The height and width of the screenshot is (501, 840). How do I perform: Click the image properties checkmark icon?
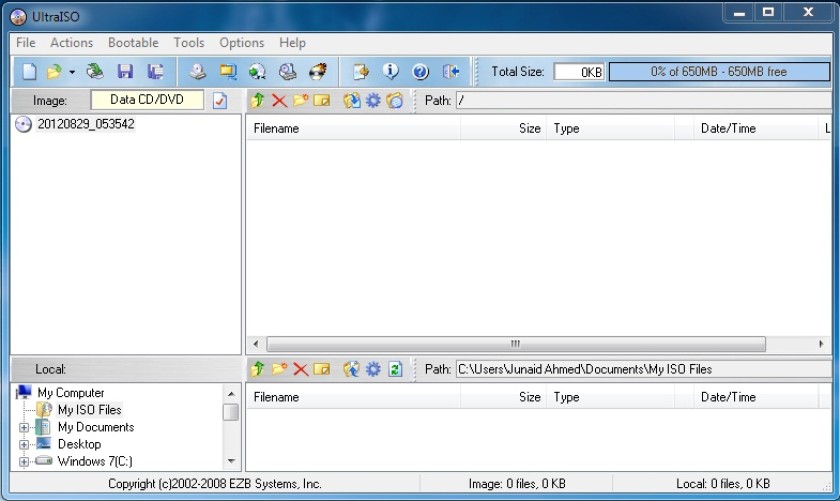tap(220, 101)
